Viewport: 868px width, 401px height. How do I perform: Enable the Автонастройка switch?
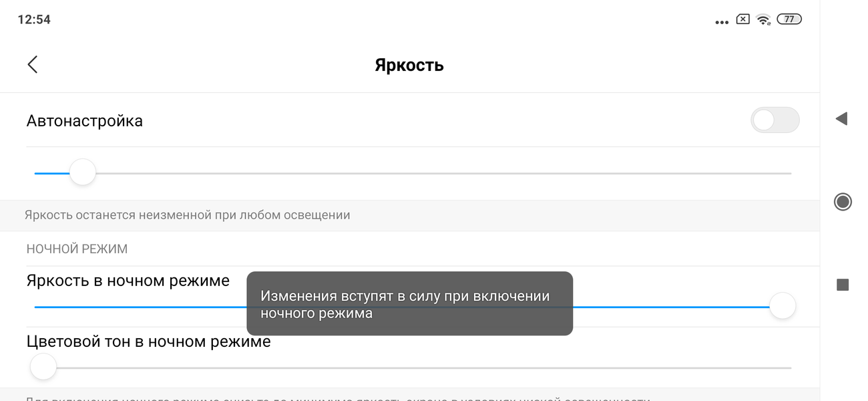[775, 120]
